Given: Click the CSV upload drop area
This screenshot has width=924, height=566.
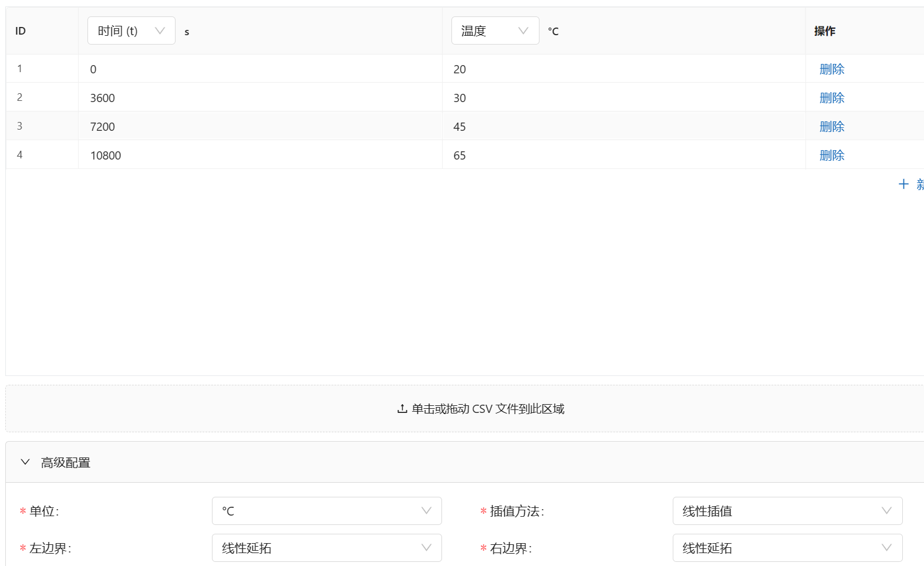Looking at the screenshot, I should [x=465, y=409].
